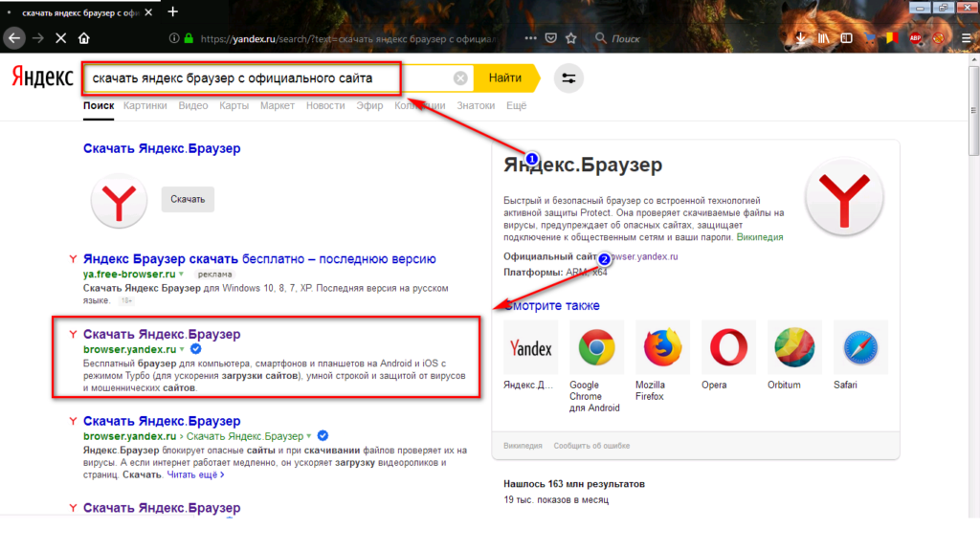Stop page loading with the X button

point(60,38)
